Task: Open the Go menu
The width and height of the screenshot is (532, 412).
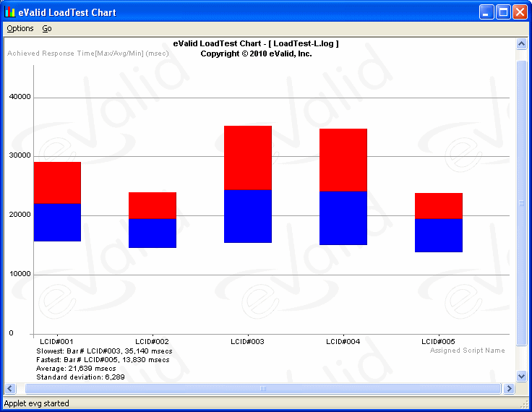Action: coord(47,28)
